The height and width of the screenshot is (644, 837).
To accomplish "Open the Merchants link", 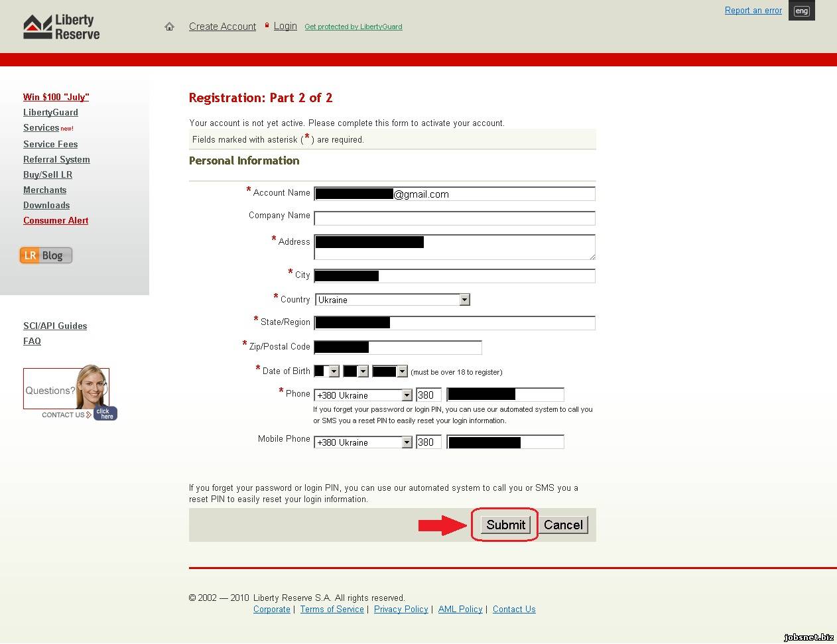I will tap(44, 190).
